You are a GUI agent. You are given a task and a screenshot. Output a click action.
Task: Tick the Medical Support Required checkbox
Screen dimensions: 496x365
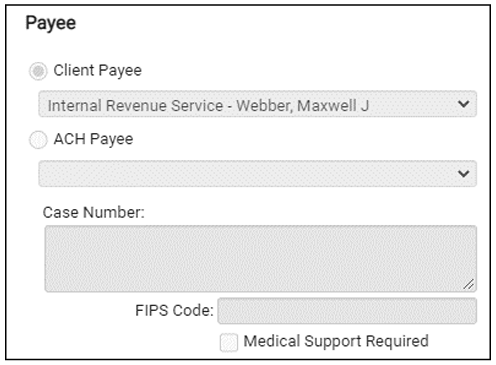coord(229,342)
